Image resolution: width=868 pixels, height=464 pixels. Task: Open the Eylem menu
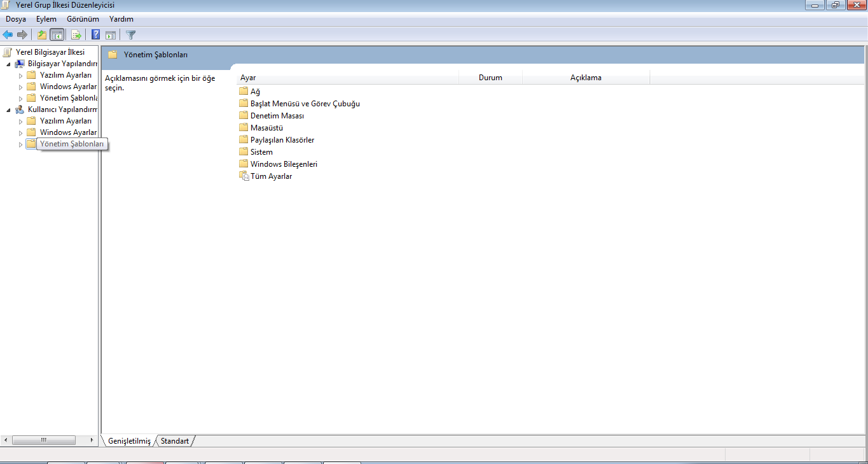coord(46,19)
